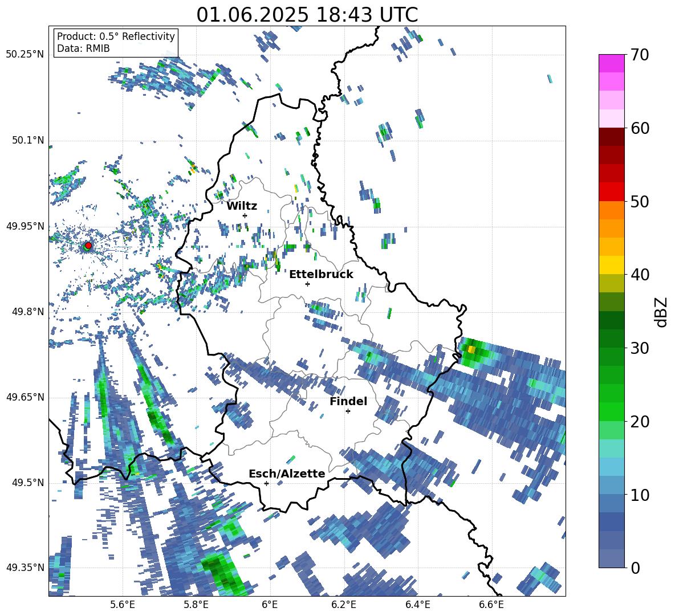Click the bright red colorbar segment near 50
This screenshot has height=616, width=675.
pos(611,192)
